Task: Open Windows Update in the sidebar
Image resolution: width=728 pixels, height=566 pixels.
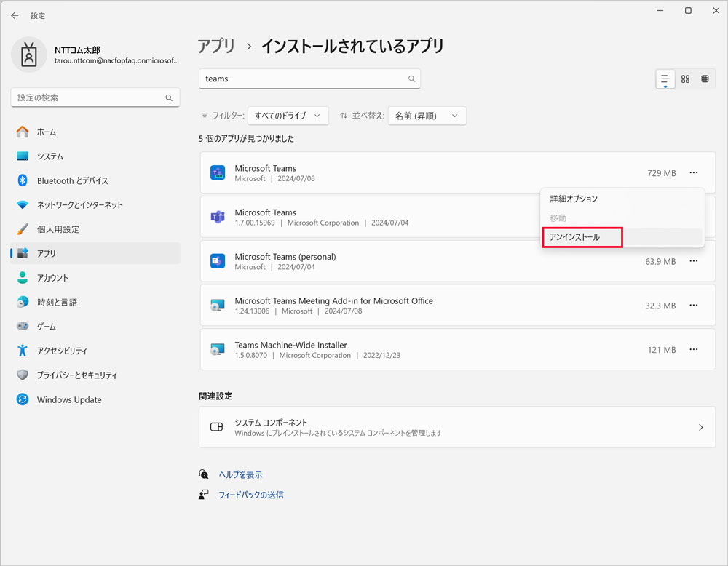Action: [x=95, y=399]
